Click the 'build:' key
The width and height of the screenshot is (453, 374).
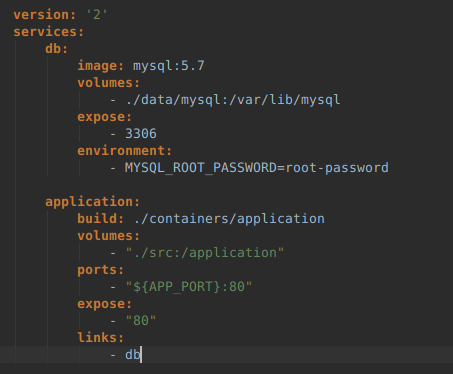click(101, 219)
